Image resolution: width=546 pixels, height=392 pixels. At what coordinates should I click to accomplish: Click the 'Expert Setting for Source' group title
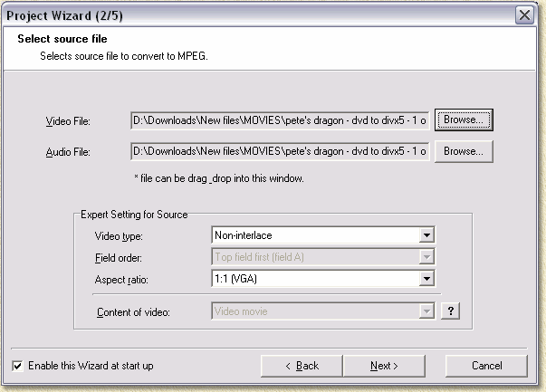(134, 215)
